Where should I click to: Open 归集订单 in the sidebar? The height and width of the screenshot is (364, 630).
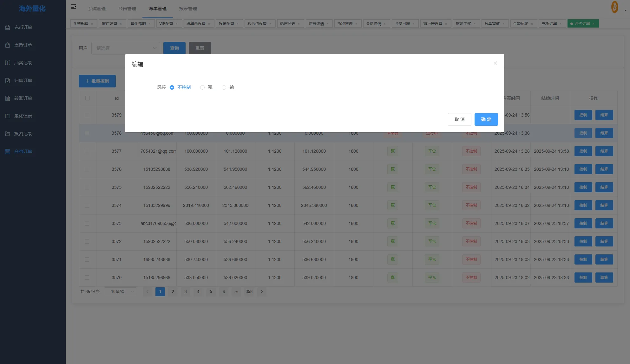click(23, 80)
